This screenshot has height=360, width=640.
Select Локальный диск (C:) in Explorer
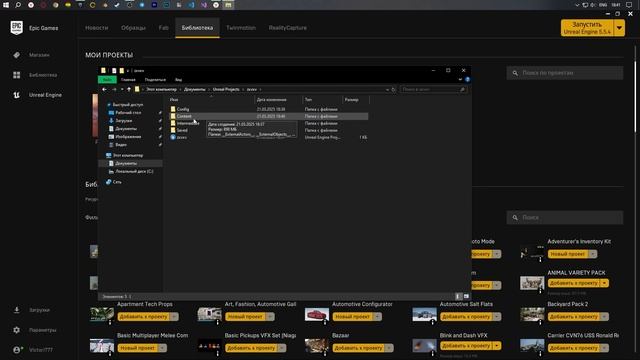[134, 171]
